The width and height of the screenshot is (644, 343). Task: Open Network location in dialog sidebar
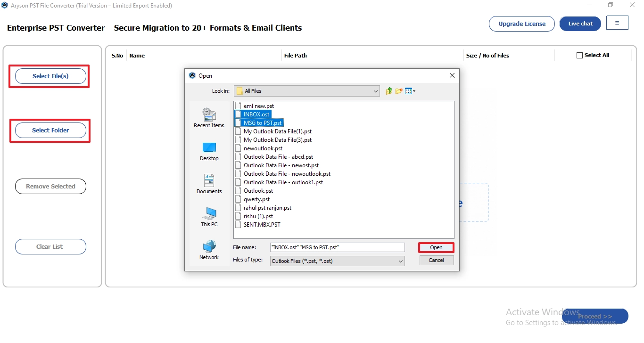point(209,250)
